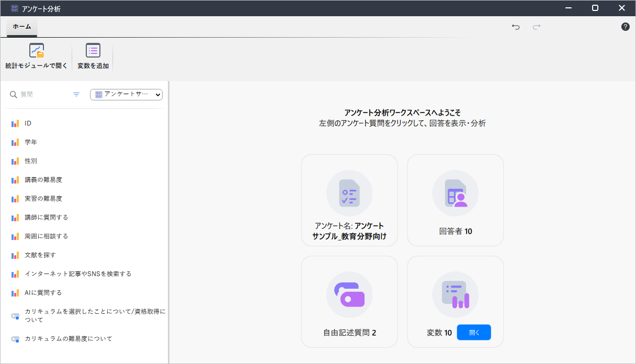Viewport: 636px width, 364px height.
Task: Click the 回答者 respondents card icon
Action: pos(455,193)
